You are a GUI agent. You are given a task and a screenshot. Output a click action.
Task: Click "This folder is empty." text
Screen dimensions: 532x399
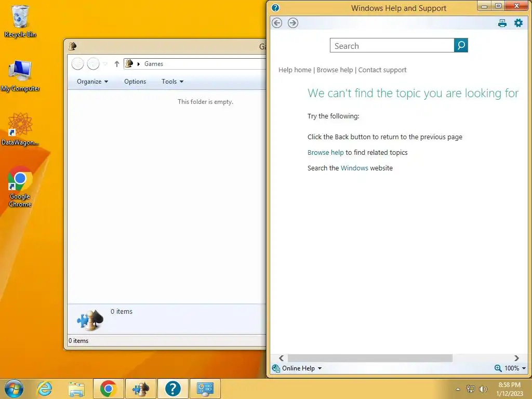[x=205, y=102]
